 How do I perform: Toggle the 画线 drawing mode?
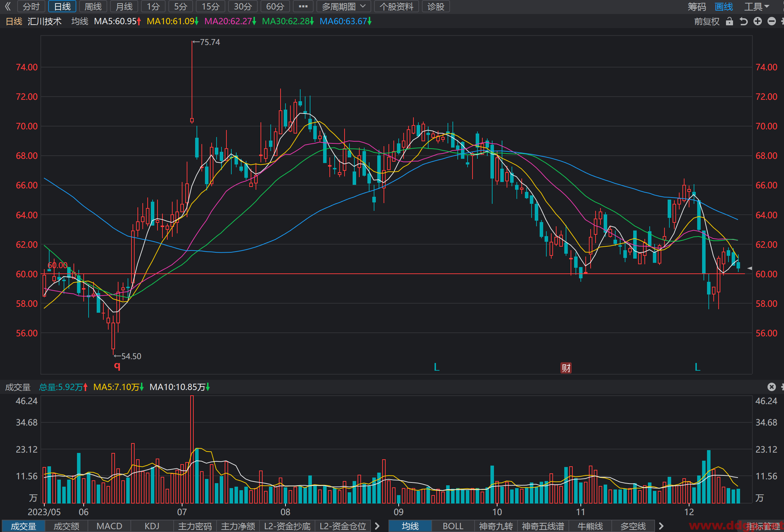pyautogui.click(x=724, y=6)
